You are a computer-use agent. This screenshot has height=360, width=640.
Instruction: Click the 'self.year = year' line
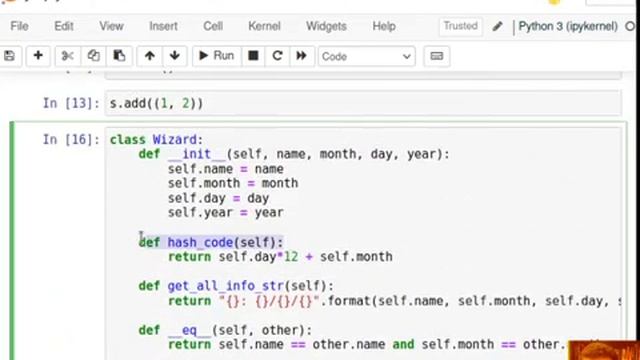coord(226,213)
